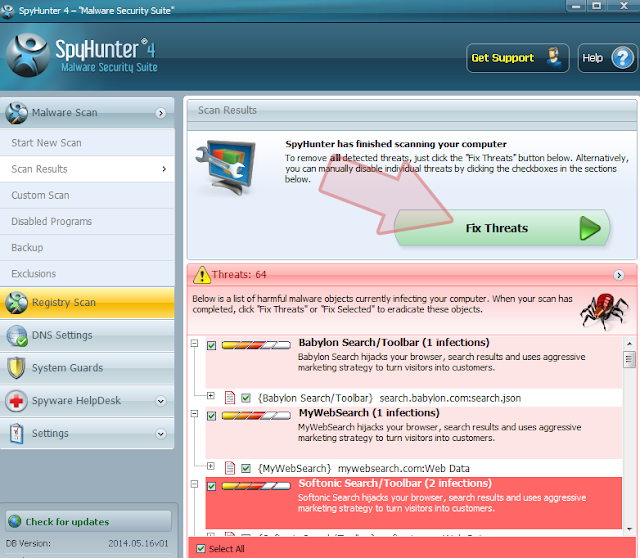Image resolution: width=640 pixels, height=558 pixels.
Task: Uncheck the Softonic Search/Toolbar group checkbox
Action: coord(211,486)
